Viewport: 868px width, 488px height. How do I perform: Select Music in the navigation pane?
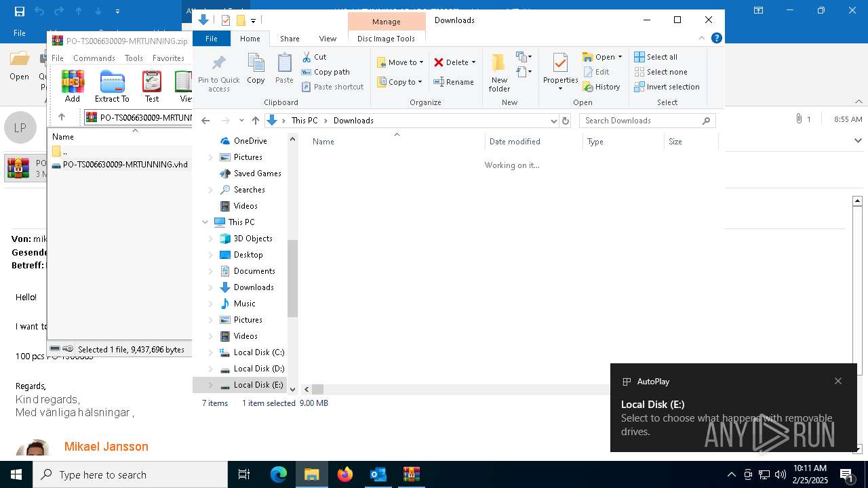pyautogui.click(x=244, y=304)
